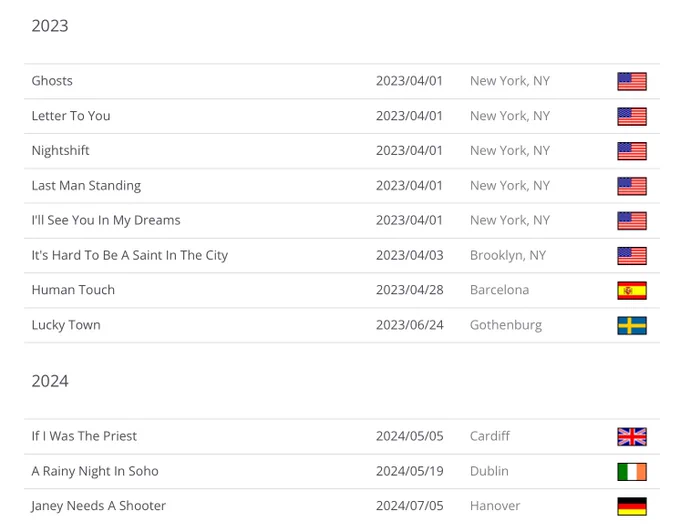The image size is (680, 532).
Task: Click the 2024 year heading
Action: (x=50, y=381)
